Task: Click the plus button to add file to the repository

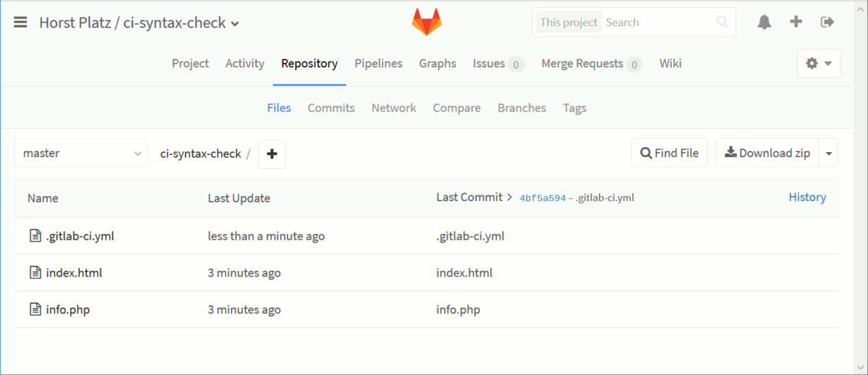Action: [272, 153]
